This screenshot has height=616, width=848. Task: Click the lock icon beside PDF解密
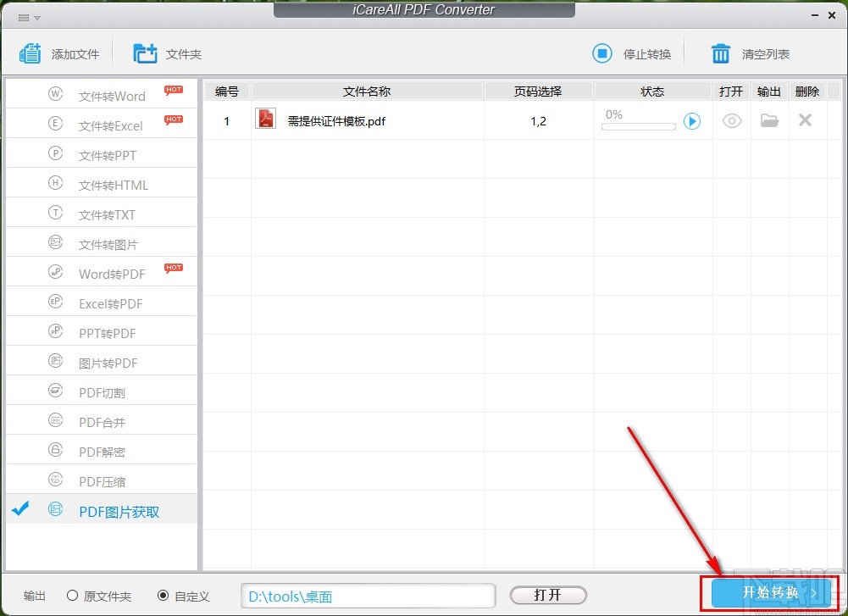tap(55, 449)
